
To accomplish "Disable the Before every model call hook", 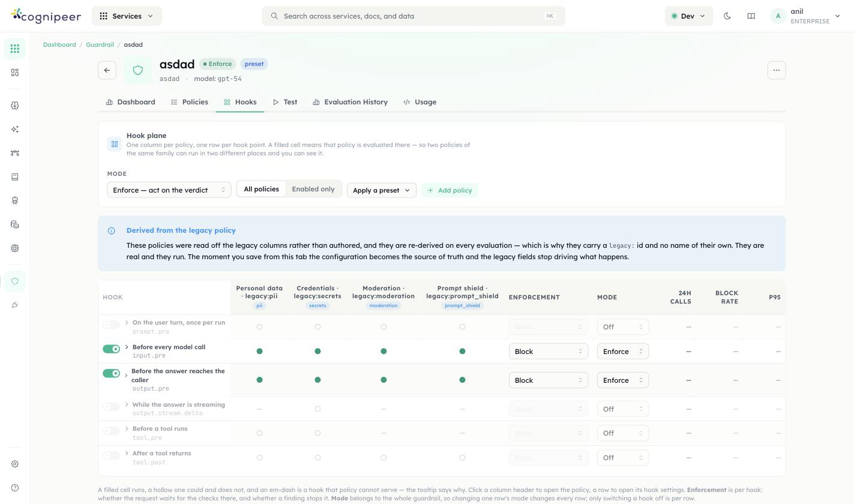I will point(111,349).
